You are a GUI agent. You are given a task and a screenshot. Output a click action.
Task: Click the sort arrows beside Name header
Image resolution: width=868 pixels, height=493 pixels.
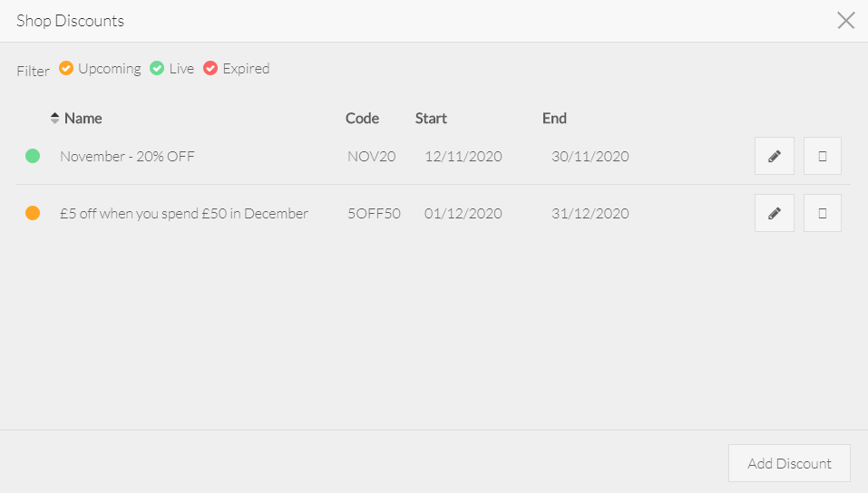54,118
